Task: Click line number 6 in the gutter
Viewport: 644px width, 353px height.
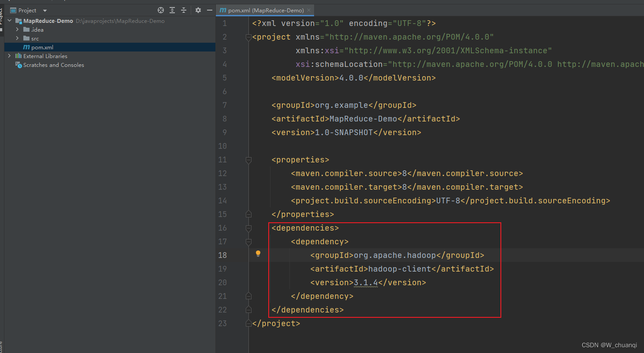Action: click(225, 92)
